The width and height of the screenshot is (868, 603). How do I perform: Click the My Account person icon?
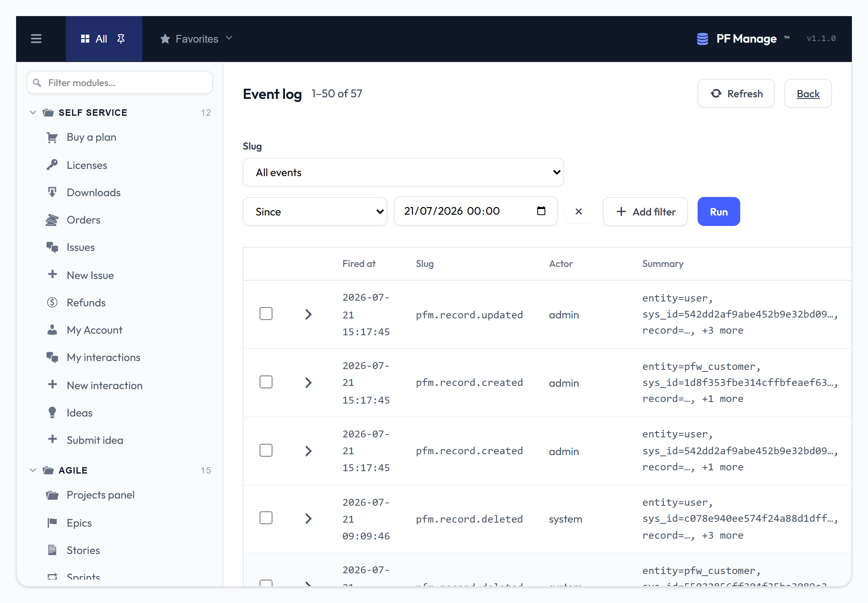pyautogui.click(x=52, y=330)
